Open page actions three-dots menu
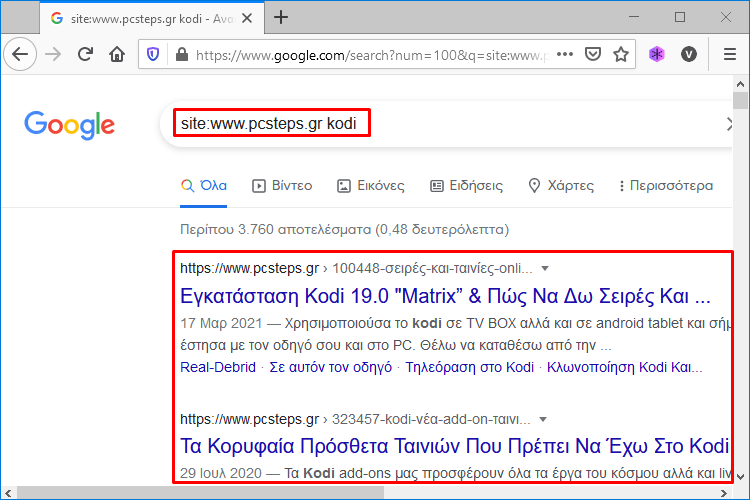This screenshot has height=500, width=750. [x=565, y=54]
